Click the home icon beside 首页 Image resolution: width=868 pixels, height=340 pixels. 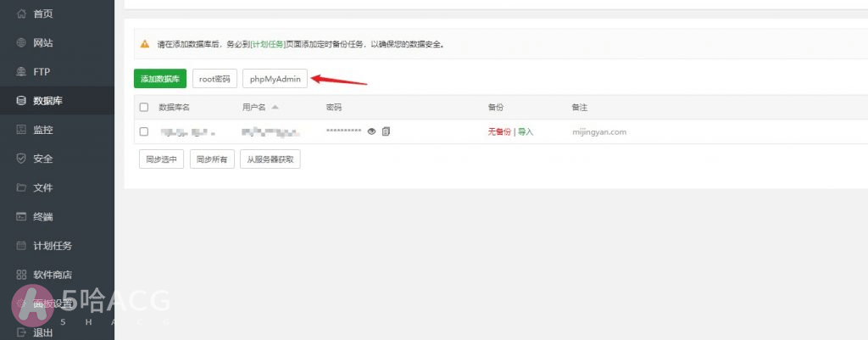pyautogui.click(x=21, y=14)
